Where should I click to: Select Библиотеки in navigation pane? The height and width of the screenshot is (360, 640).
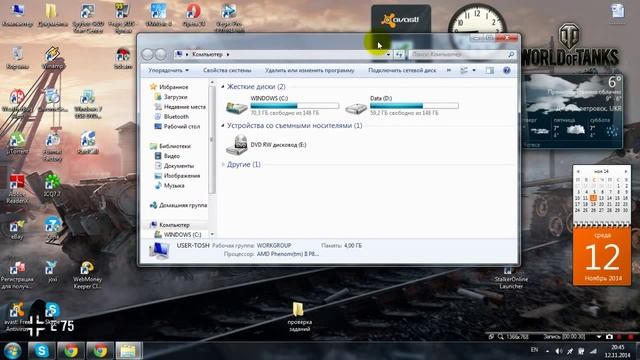click(x=174, y=146)
